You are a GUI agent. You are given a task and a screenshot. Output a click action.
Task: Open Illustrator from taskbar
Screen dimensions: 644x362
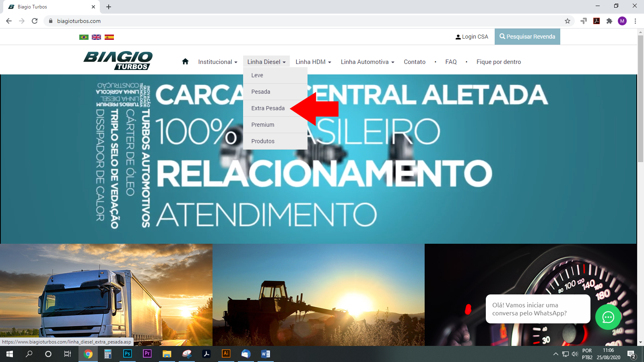226,354
